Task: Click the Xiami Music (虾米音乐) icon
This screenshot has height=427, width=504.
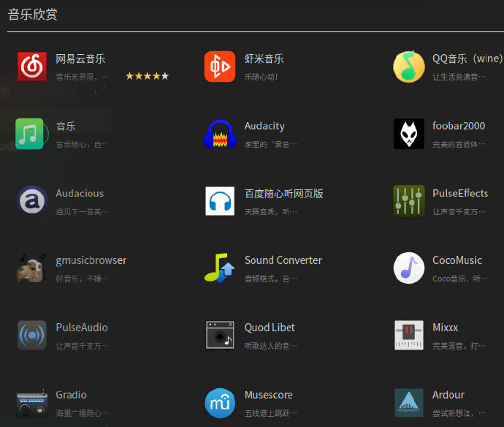Action: [220, 67]
